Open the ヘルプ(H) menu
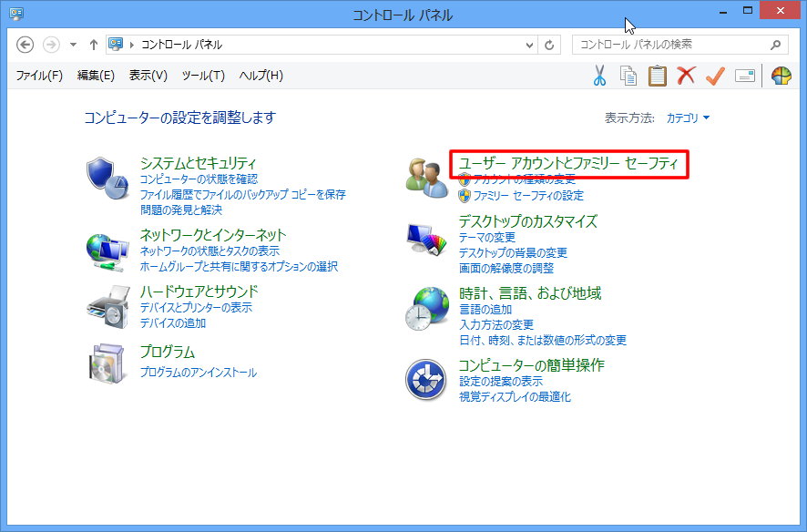Image resolution: width=807 pixels, height=532 pixels. pyautogui.click(x=260, y=76)
